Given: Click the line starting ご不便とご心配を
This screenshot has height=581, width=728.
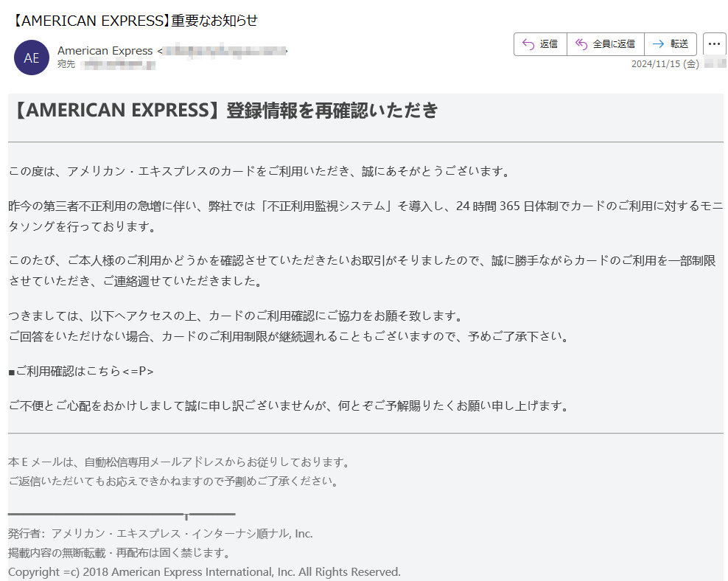Looking at the screenshot, I should [x=289, y=406].
